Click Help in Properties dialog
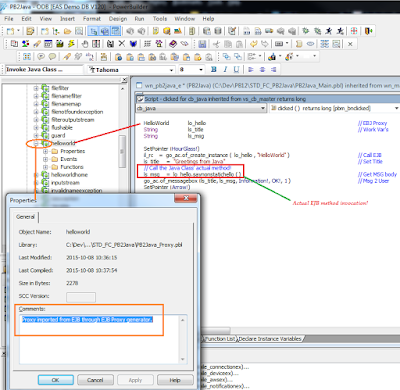This screenshot has height=390, width=400. click(x=175, y=380)
